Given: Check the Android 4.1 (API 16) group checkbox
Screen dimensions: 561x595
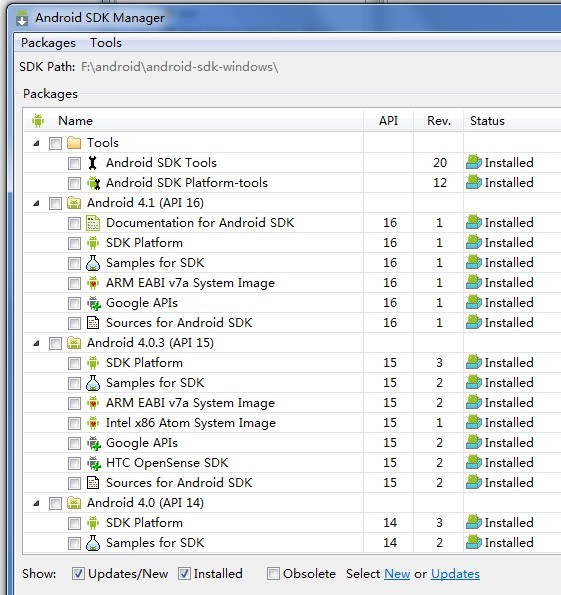Looking at the screenshot, I should 55,203.
